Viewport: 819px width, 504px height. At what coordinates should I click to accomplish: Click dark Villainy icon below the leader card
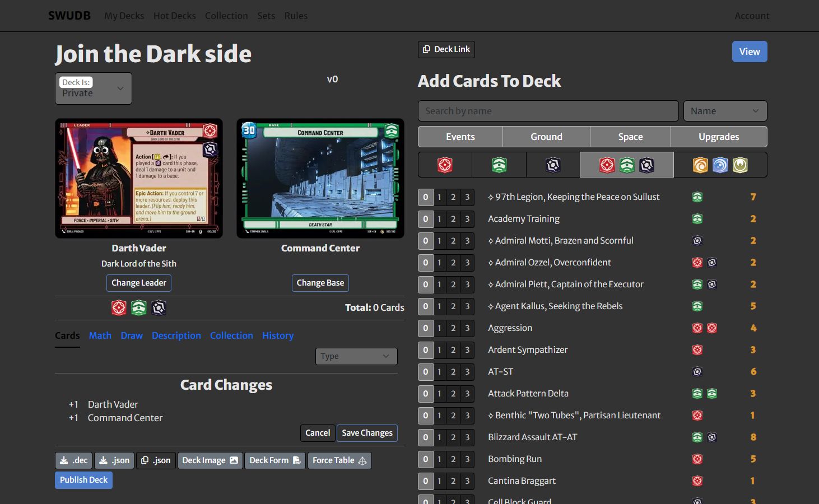tap(159, 307)
